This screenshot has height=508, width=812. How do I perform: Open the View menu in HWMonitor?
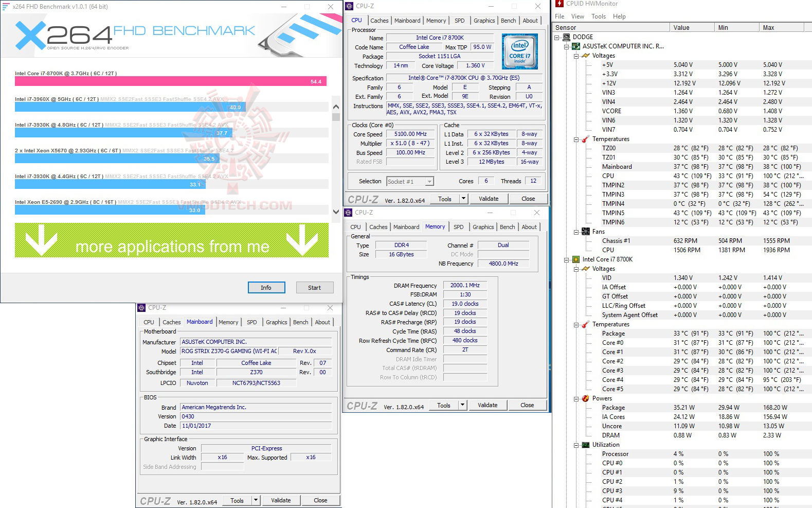pos(578,16)
